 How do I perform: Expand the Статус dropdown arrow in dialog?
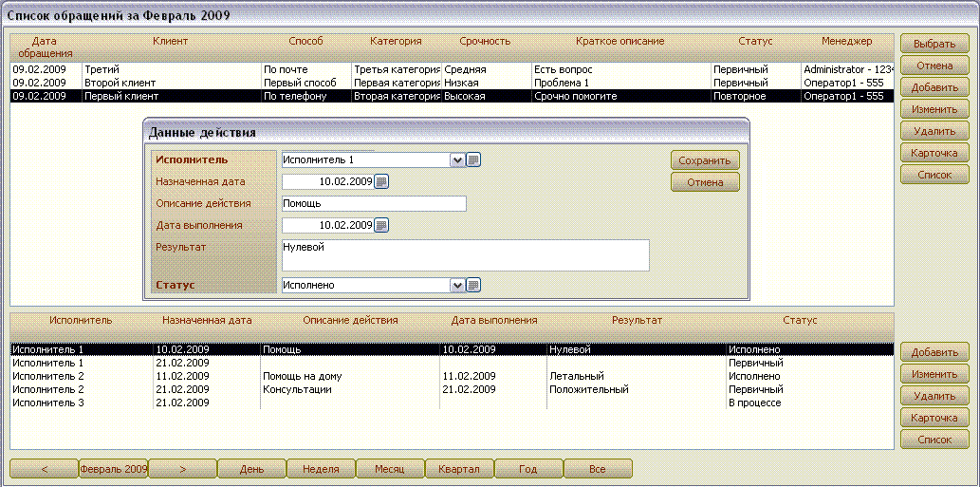point(457,285)
